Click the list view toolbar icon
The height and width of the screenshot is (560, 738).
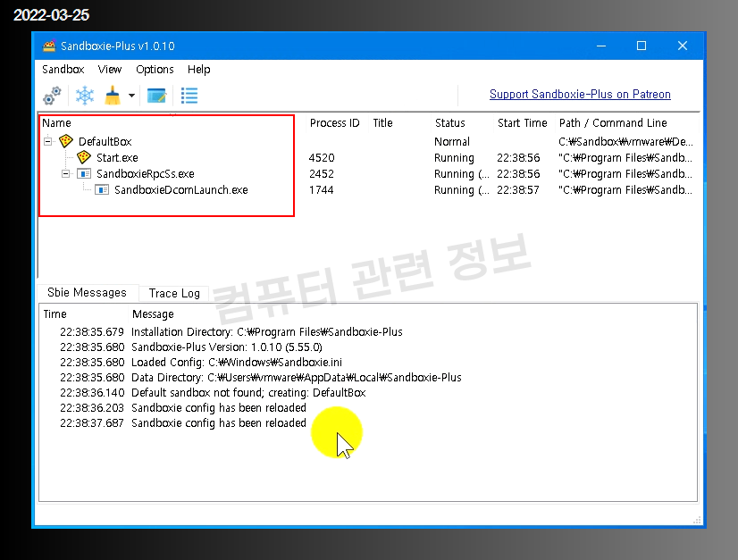pyautogui.click(x=189, y=96)
